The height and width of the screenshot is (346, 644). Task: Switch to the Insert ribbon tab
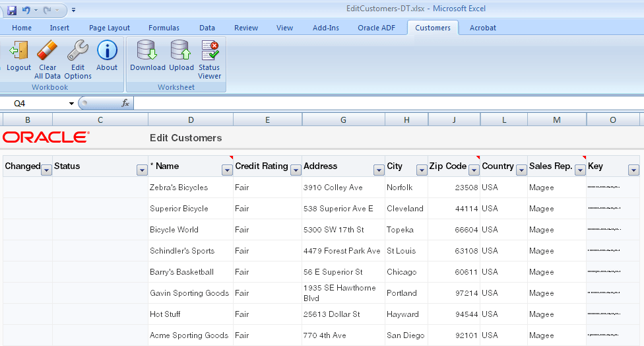click(59, 28)
